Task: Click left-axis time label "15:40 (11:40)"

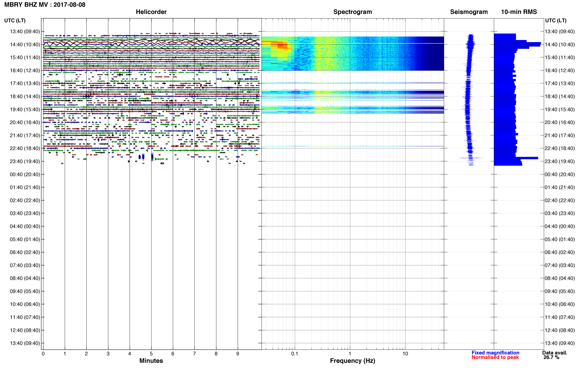Action: (x=25, y=57)
